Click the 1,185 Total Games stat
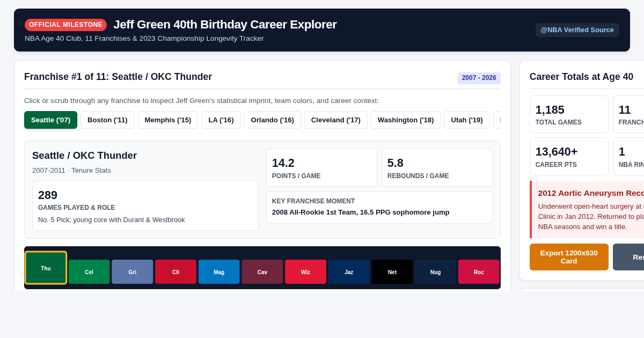644x338 pixels. tap(569, 114)
